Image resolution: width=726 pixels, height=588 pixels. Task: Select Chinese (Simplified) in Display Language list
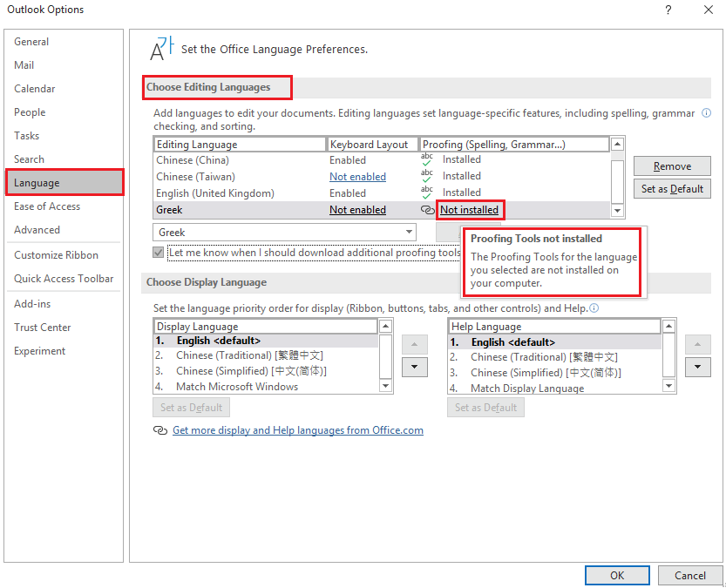pos(266,371)
